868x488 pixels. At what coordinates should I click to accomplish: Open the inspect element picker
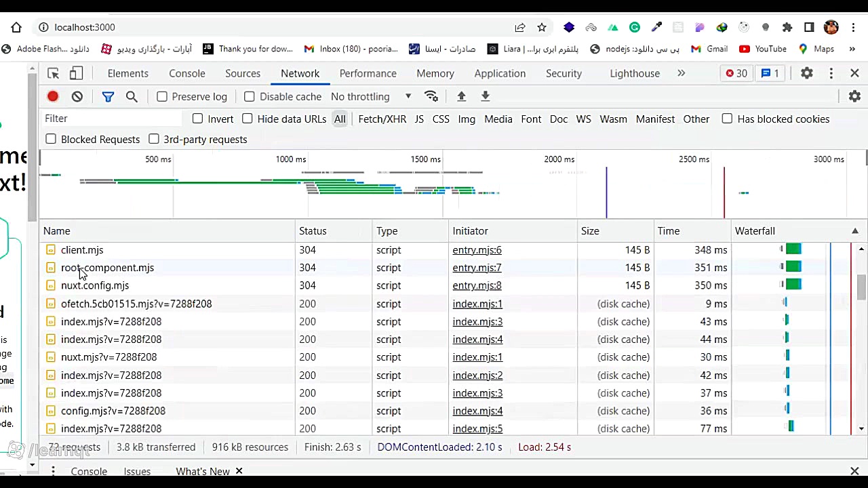[53, 73]
